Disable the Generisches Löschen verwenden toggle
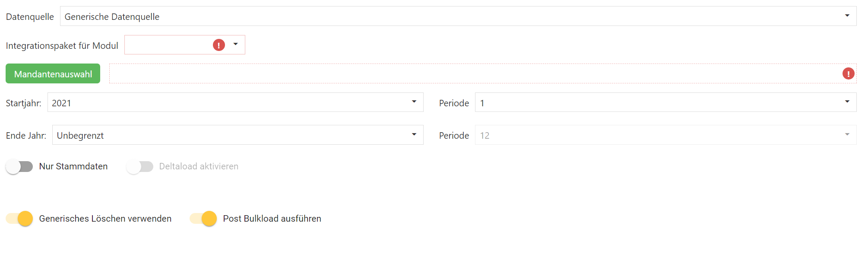 tap(19, 219)
